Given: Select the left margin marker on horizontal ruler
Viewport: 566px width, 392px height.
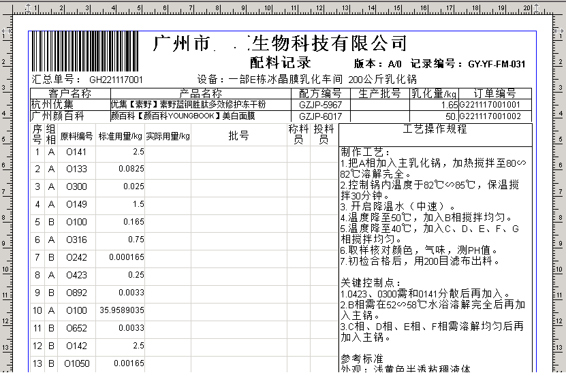Looking at the screenshot, I should 28,6.
